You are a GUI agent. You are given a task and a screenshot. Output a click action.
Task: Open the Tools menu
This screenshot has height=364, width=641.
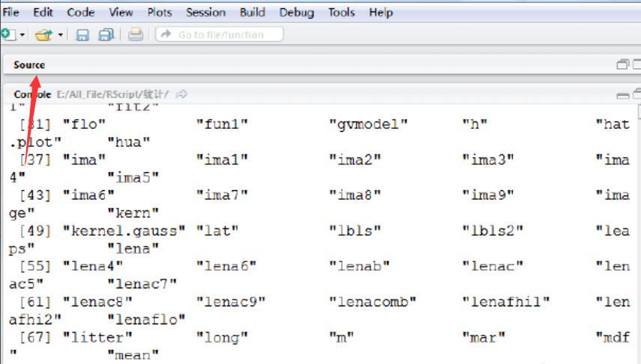tap(342, 12)
